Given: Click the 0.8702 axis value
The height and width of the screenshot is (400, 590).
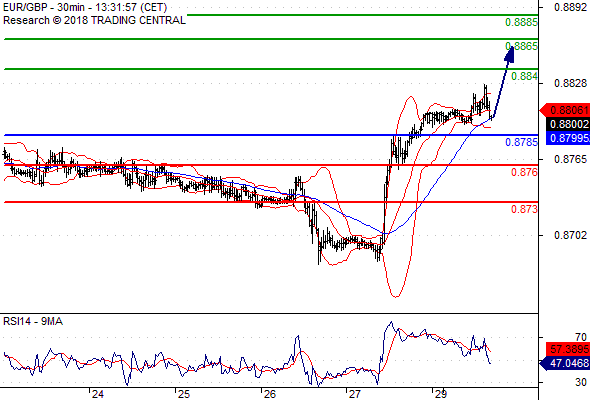Looking at the screenshot, I should coord(570,236).
